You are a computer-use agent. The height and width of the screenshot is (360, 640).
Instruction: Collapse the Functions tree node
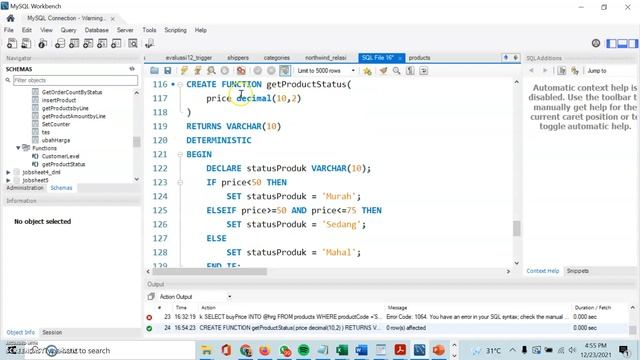coord(18,148)
